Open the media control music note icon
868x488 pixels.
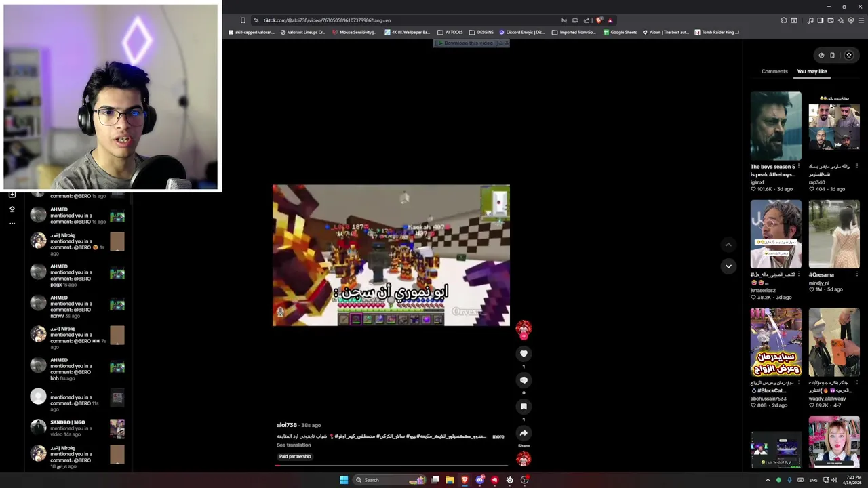[x=810, y=20]
